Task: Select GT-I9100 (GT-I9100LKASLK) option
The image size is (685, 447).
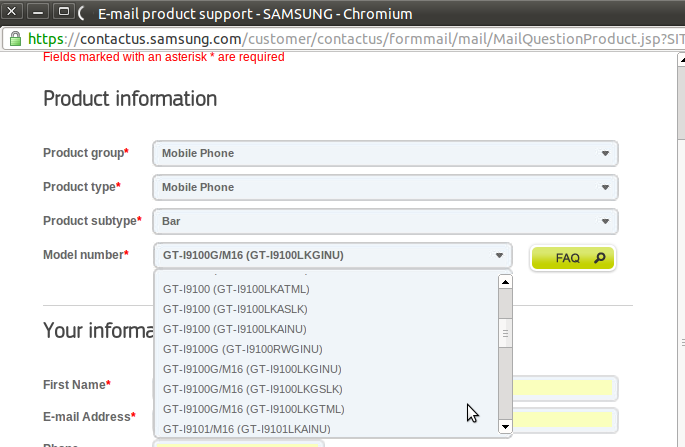Action: coord(235,309)
